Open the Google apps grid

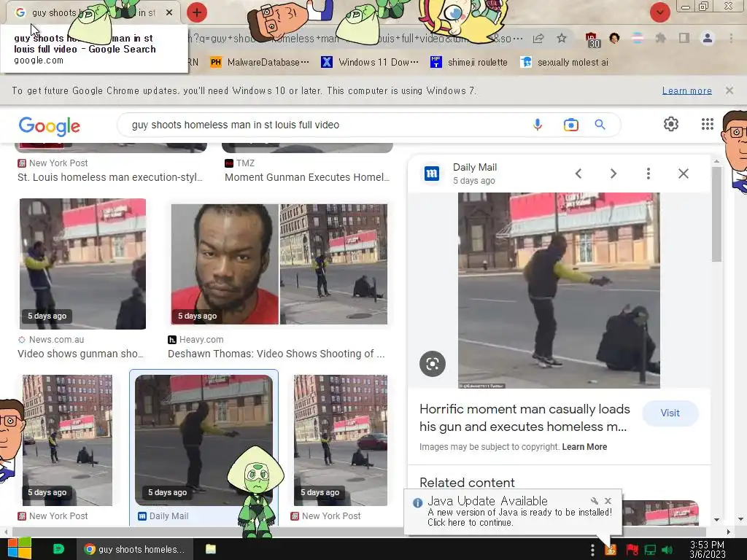[x=708, y=124]
